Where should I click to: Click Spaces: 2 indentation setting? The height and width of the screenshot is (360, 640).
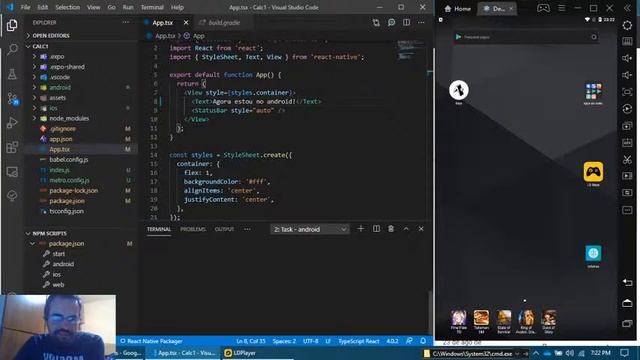[284, 341]
